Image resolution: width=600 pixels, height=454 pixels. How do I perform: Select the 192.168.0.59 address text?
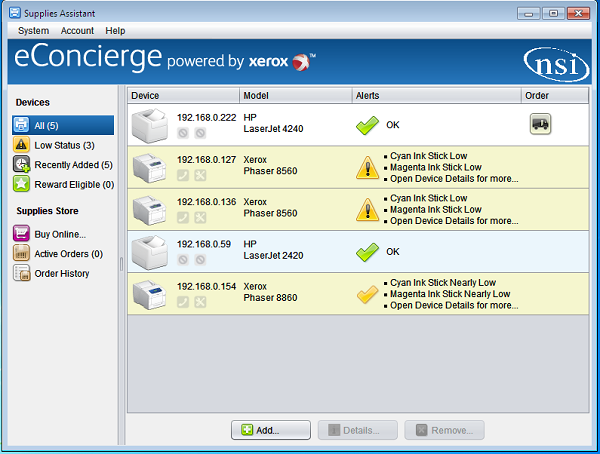click(204, 244)
